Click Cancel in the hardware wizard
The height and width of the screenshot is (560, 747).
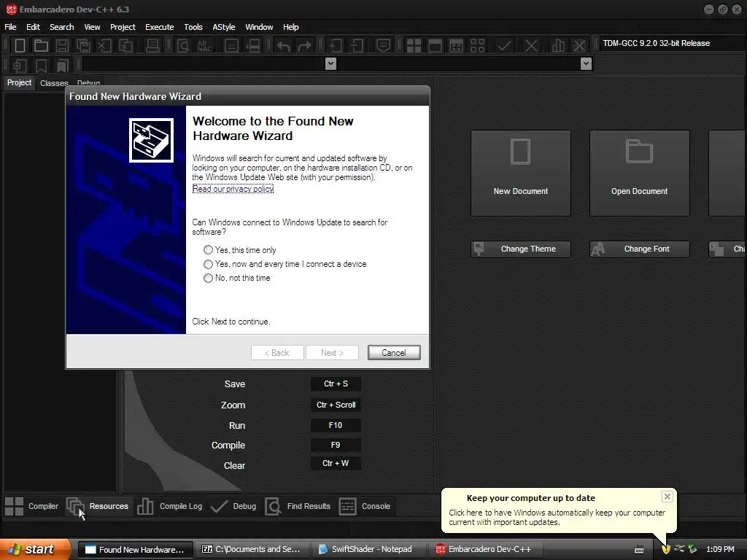[x=394, y=353]
